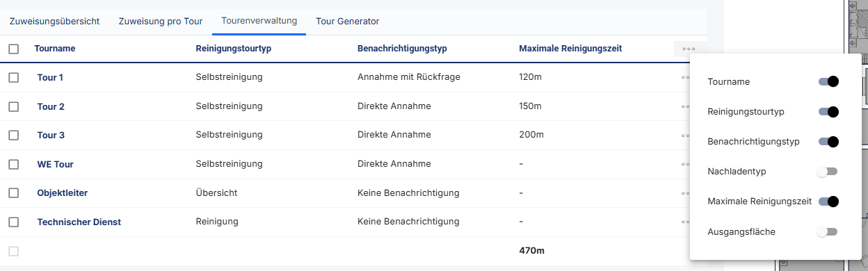Select the WE Tour row checkbox
Image resolution: width=868 pixels, height=271 pixels.
[14, 165]
